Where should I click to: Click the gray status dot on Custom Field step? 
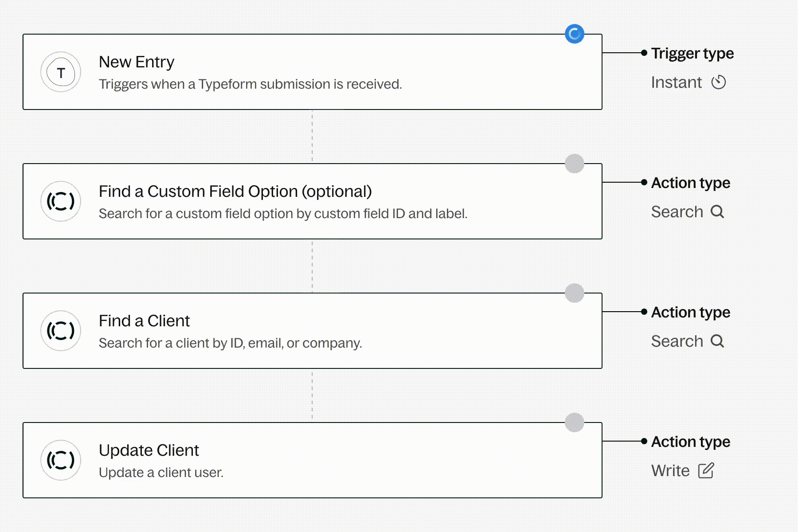click(575, 164)
